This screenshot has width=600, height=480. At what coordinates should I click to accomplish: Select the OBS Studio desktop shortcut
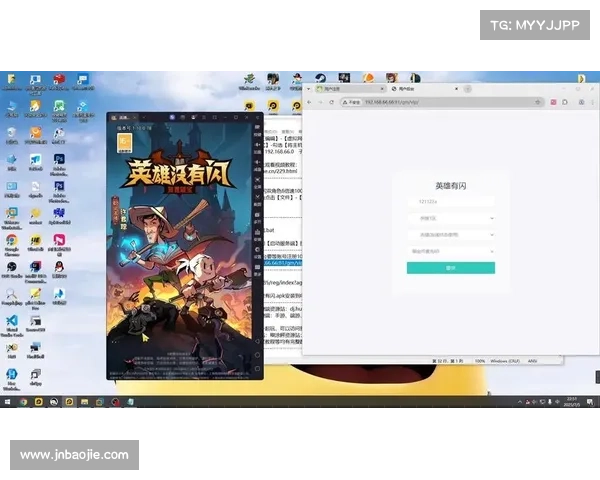click(x=11, y=269)
